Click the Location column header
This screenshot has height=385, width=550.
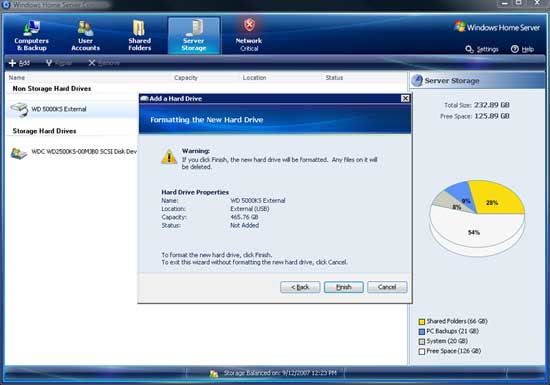click(254, 77)
